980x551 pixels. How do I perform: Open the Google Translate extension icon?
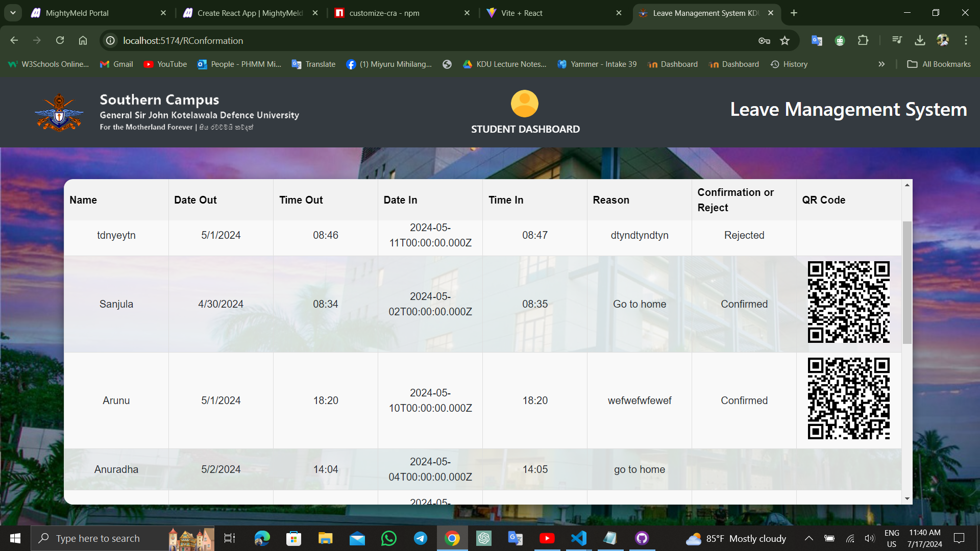pos(816,40)
